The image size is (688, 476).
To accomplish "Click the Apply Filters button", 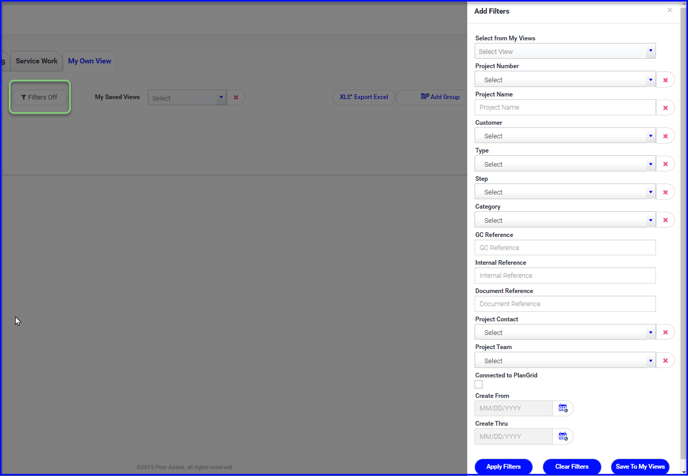I will tap(503, 466).
